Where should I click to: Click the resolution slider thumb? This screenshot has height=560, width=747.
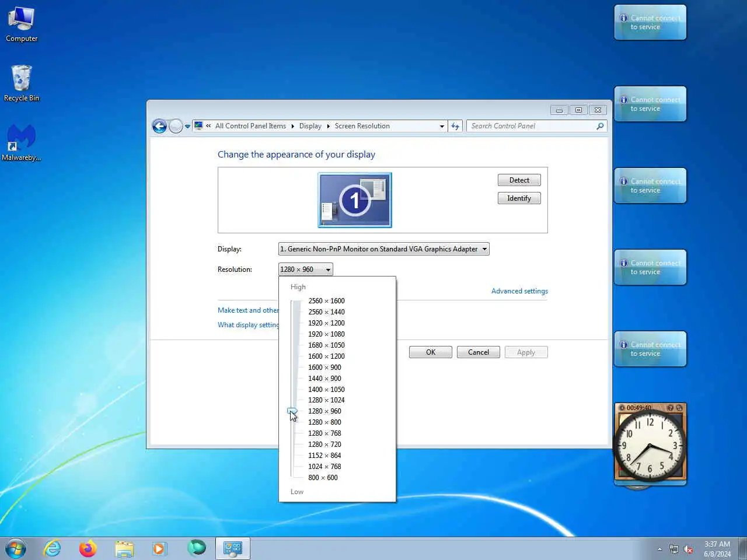point(292,411)
